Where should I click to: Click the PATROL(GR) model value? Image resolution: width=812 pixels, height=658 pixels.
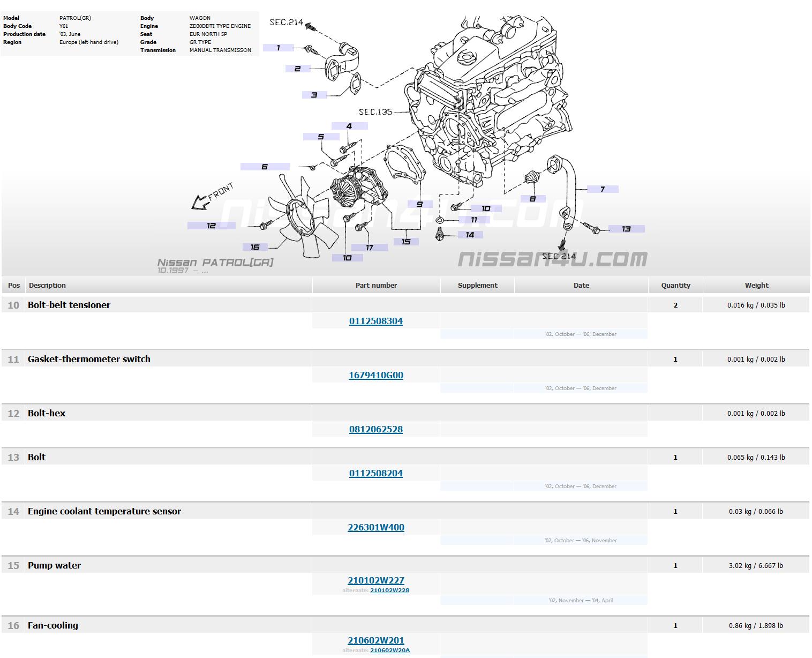pyautogui.click(x=75, y=18)
